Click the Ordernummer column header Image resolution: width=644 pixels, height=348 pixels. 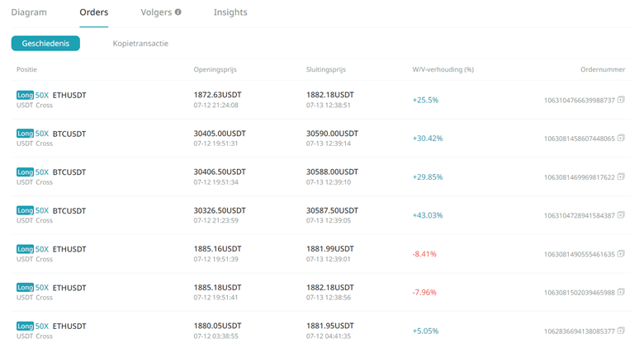click(603, 69)
